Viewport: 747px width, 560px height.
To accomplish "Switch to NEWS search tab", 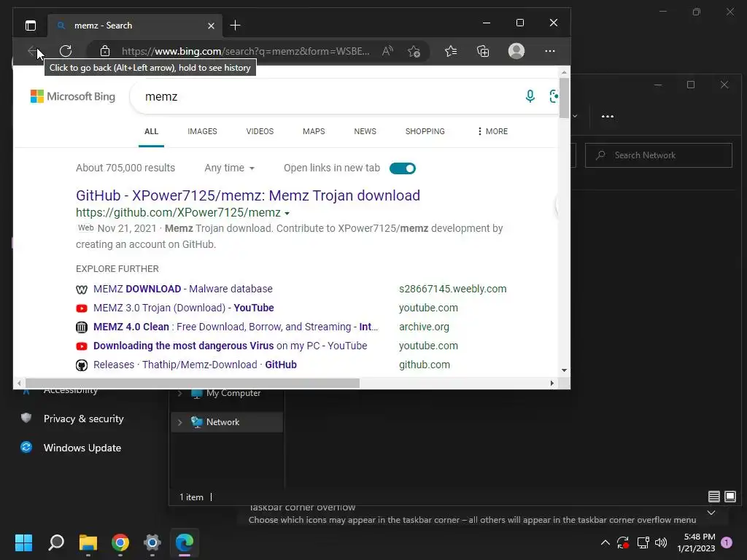I will point(365,131).
